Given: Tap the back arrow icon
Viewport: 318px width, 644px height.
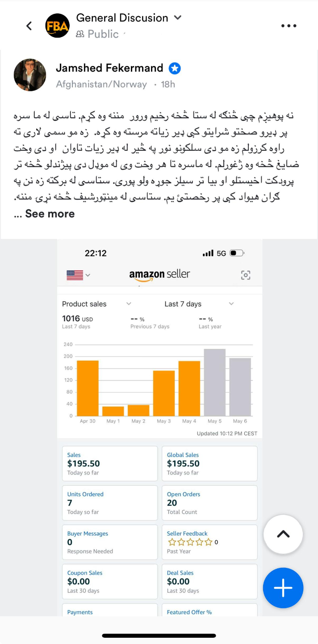Looking at the screenshot, I should coord(29,26).
